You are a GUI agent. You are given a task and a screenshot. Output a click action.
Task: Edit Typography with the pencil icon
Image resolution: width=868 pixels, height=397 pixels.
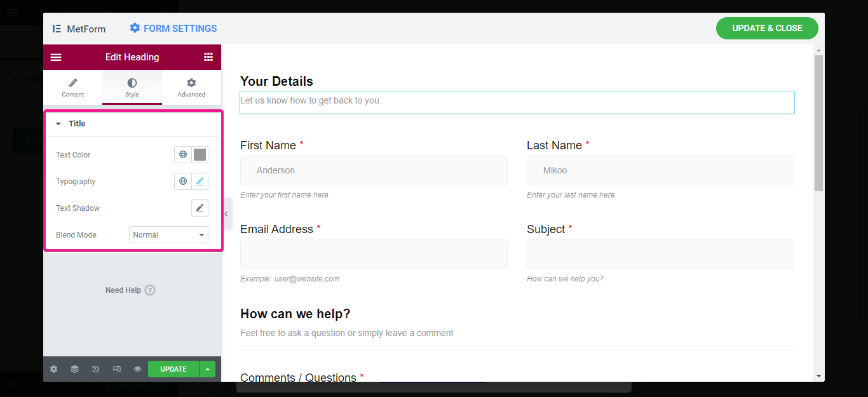(200, 182)
